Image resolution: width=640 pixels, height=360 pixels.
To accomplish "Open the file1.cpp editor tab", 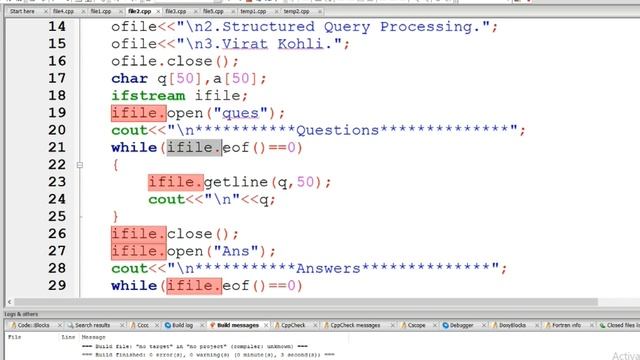I will (101, 11).
